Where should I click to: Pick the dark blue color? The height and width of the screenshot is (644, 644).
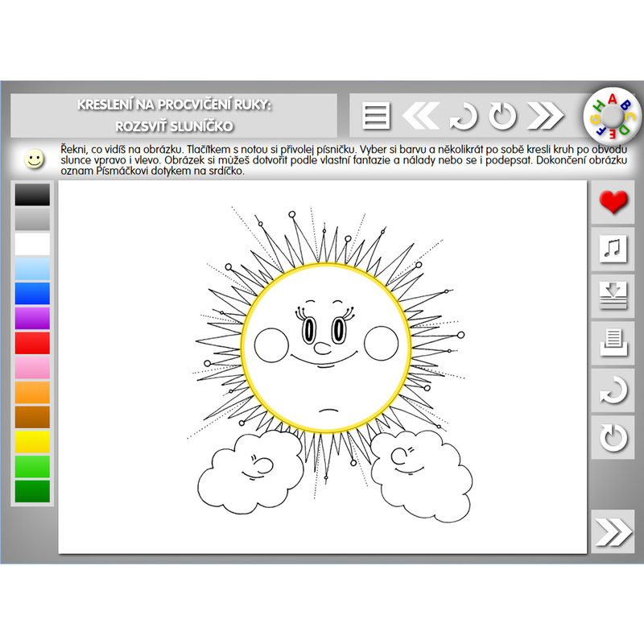click(x=32, y=293)
